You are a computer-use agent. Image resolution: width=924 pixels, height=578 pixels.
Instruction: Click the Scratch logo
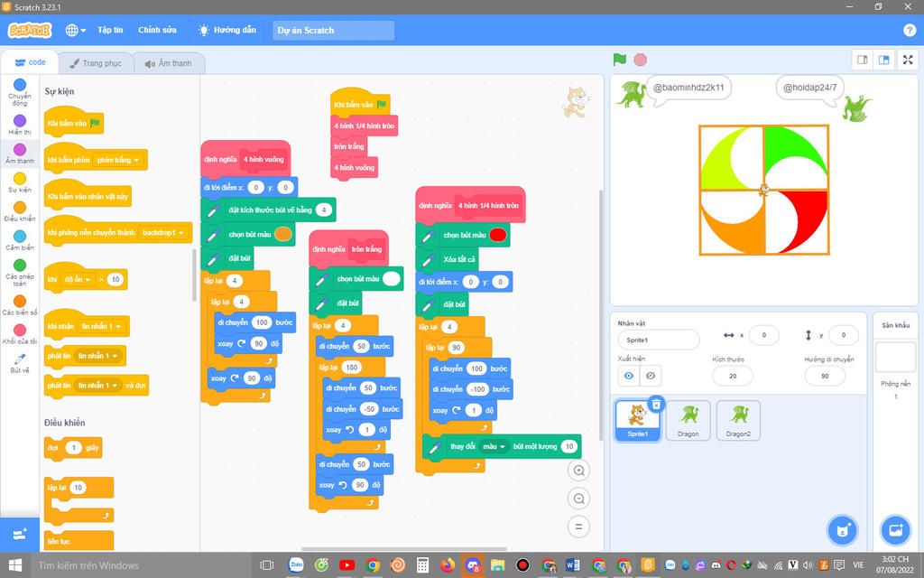(x=30, y=30)
